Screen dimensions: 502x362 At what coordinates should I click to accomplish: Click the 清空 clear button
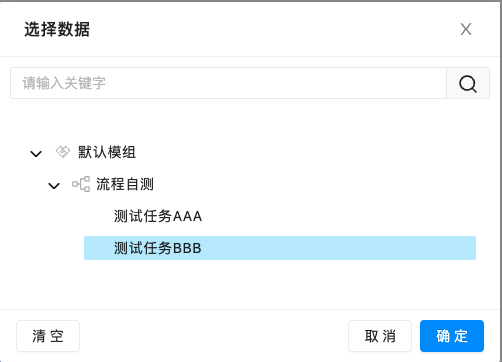[48, 336]
